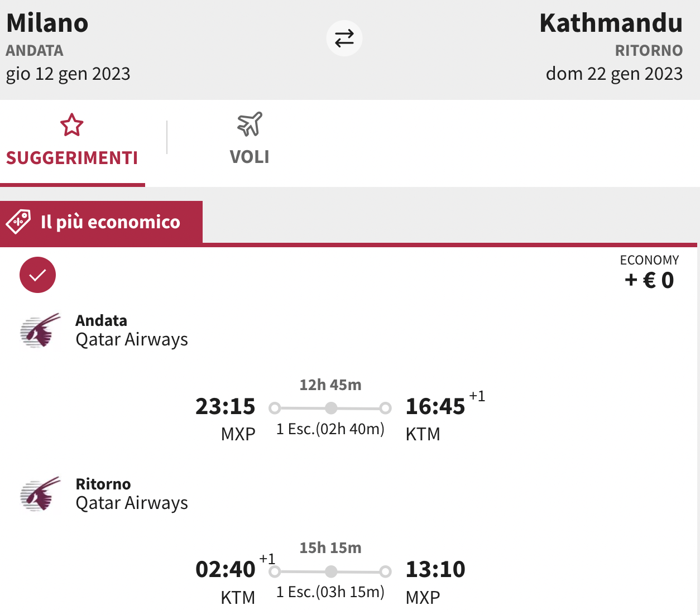
Task: Select the airplane icon above Voli
Action: [x=250, y=124]
